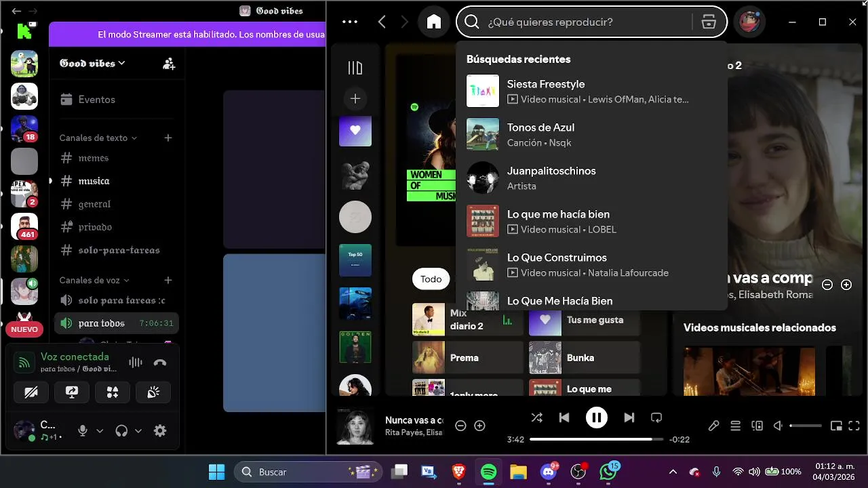The width and height of the screenshot is (868, 488).
Task: Deafen with Discord headphones icon
Action: (x=122, y=430)
